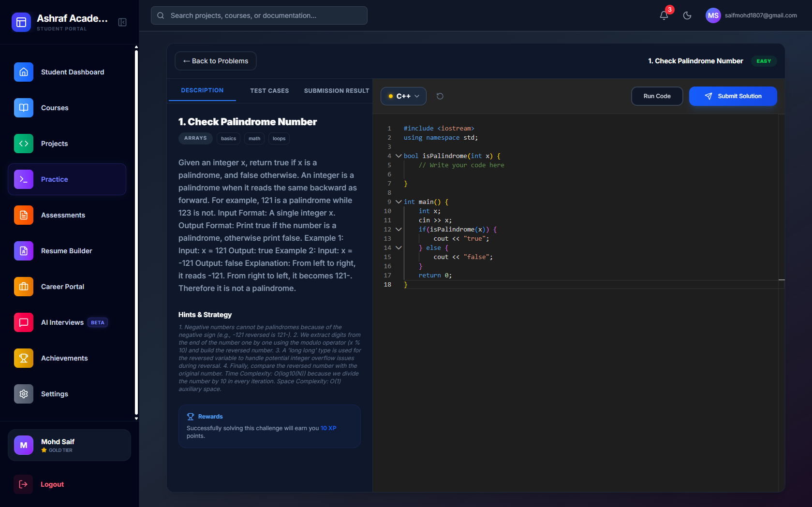Image resolution: width=812 pixels, height=507 pixels.
Task: Click the GOLD TIER label
Action: [x=60, y=450]
